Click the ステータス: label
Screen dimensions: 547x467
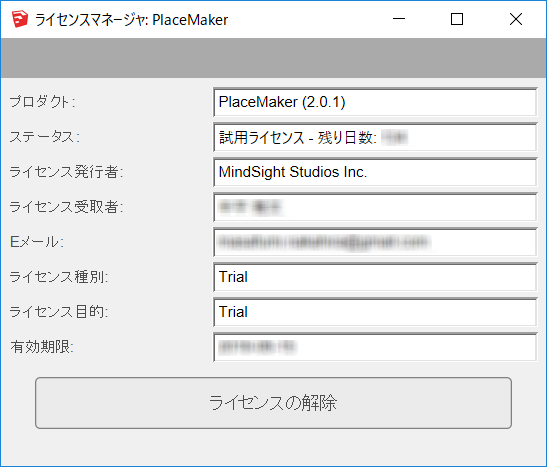pos(45,137)
